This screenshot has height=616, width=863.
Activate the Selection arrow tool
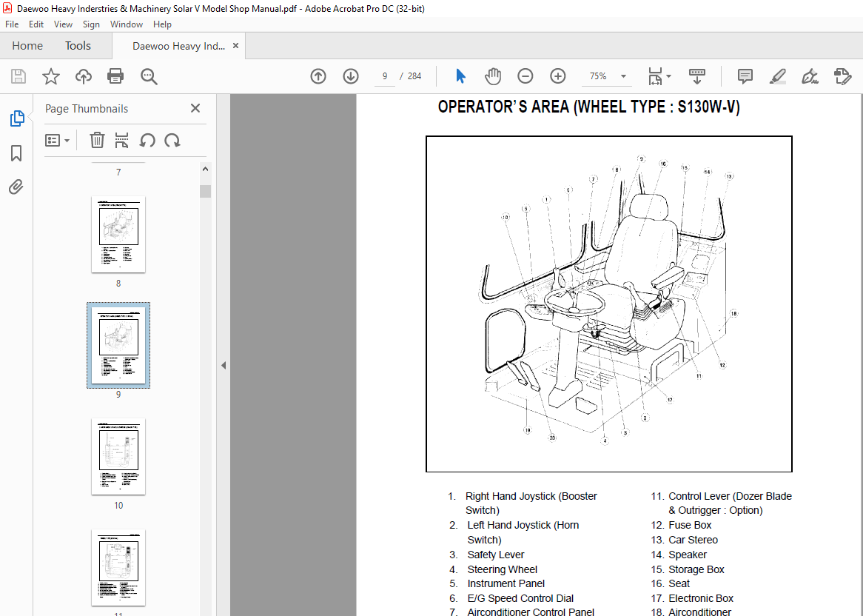[x=460, y=76]
